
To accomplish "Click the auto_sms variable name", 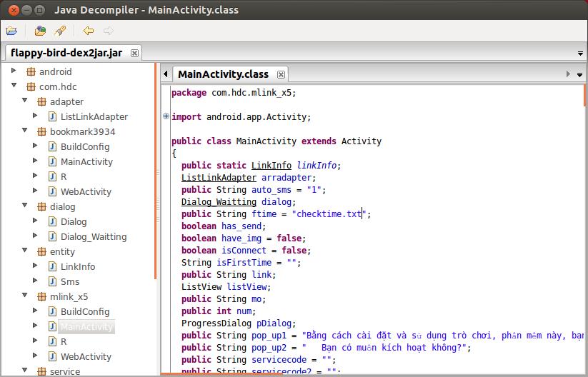I will click(x=271, y=190).
